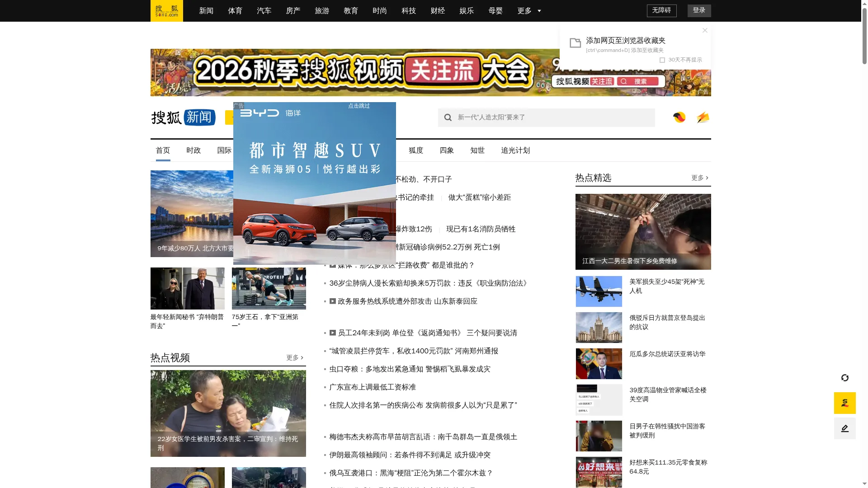Viewport: 868px width, 488px height.
Task: Open 新闻 in the top navigation
Action: pyautogui.click(x=206, y=11)
